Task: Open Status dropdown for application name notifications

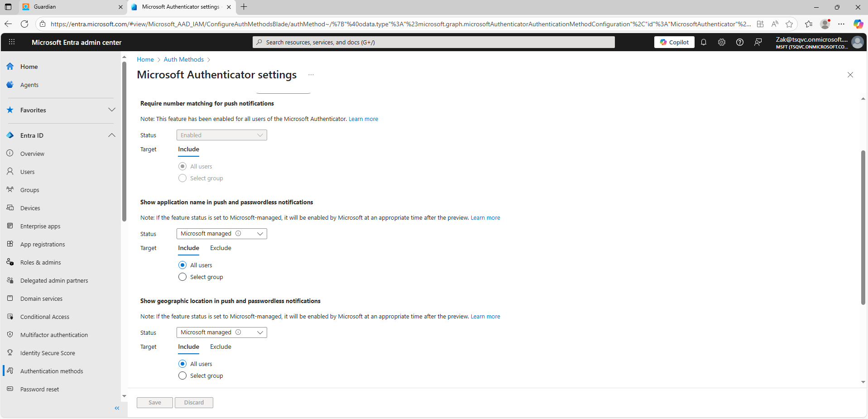Action: 221,234
